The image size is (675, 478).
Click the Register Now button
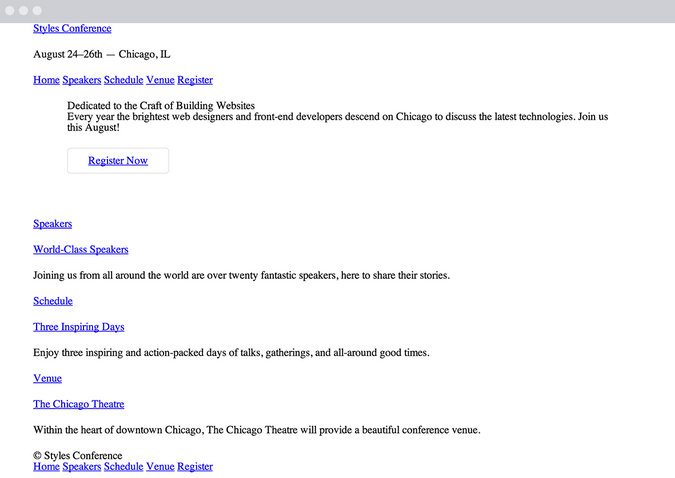118,161
